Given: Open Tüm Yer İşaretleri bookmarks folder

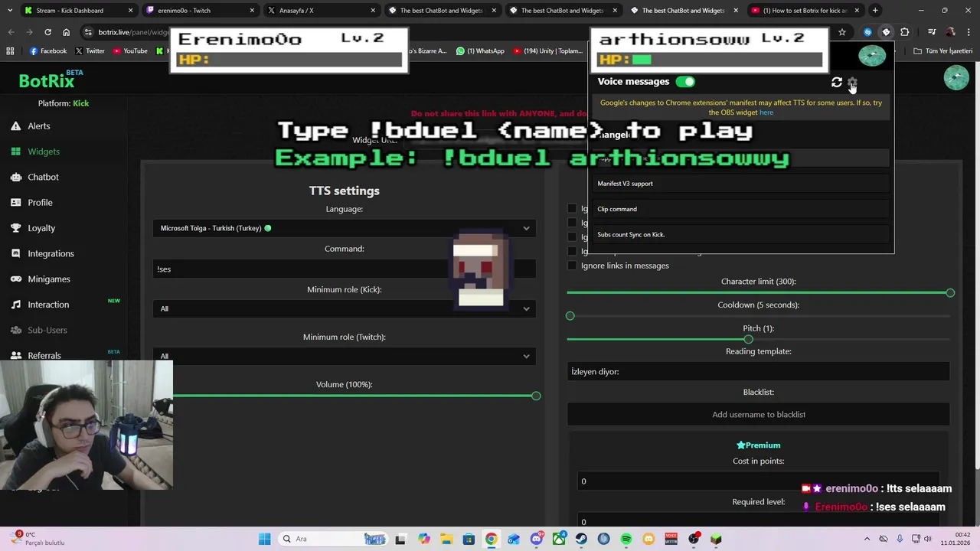Looking at the screenshot, I should (x=942, y=51).
